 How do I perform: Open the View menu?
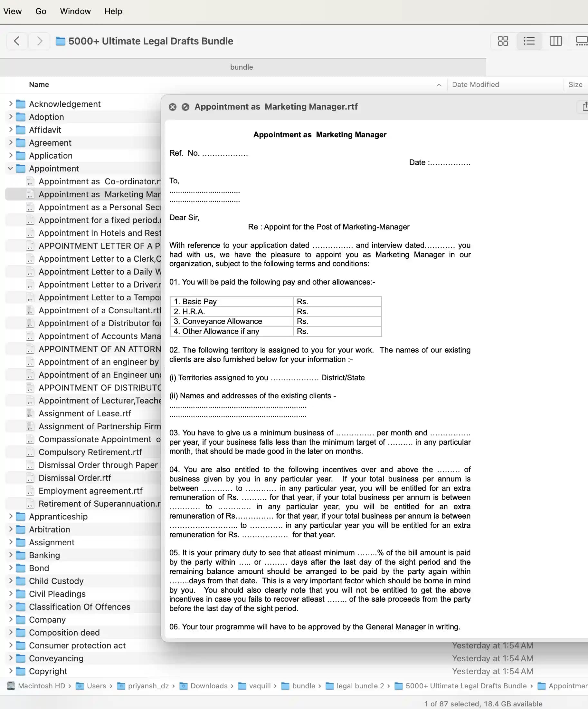[13, 11]
